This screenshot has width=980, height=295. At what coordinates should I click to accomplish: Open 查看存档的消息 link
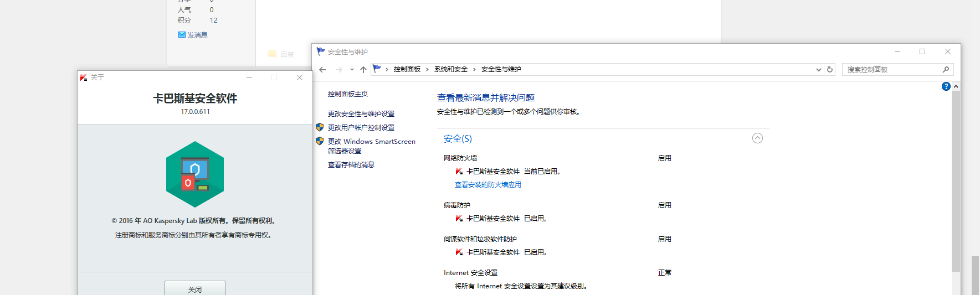coord(351,165)
